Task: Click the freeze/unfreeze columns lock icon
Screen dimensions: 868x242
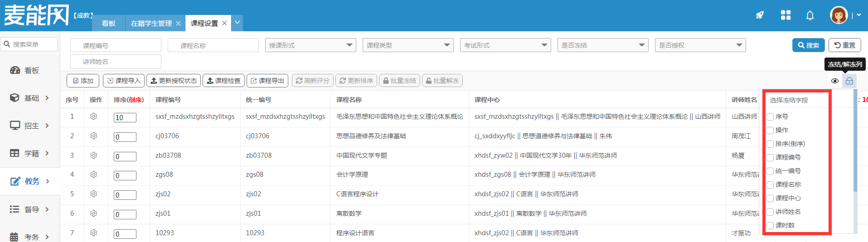Action: tap(849, 81)
